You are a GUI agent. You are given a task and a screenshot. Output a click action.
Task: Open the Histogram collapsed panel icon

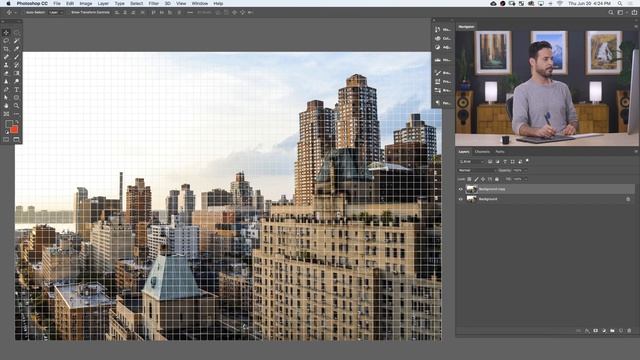click(x=438, y=60)
